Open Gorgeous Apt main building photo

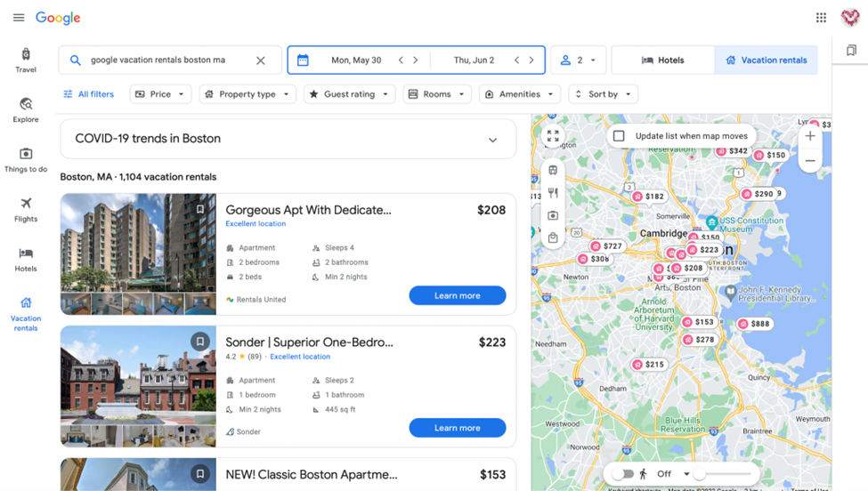pos(138,242)
